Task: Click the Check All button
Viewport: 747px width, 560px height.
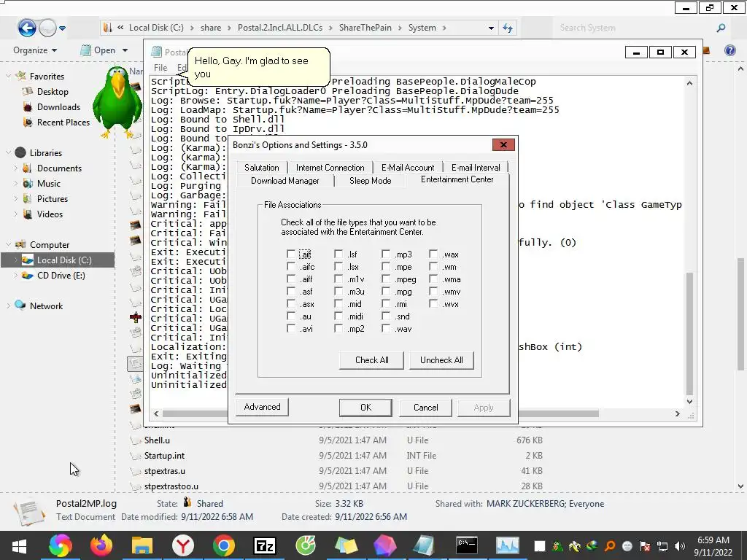Action: [x=371, y=360]
